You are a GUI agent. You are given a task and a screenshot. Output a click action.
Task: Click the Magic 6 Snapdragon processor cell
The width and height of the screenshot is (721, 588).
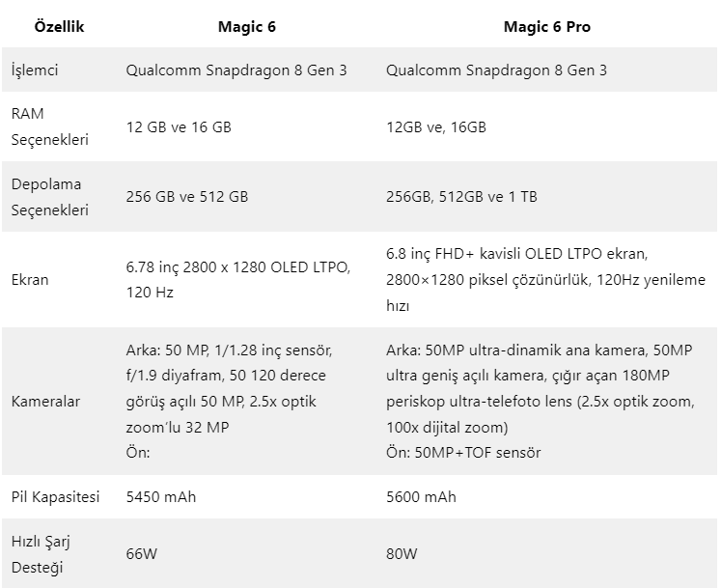click(x=236, y=70)
